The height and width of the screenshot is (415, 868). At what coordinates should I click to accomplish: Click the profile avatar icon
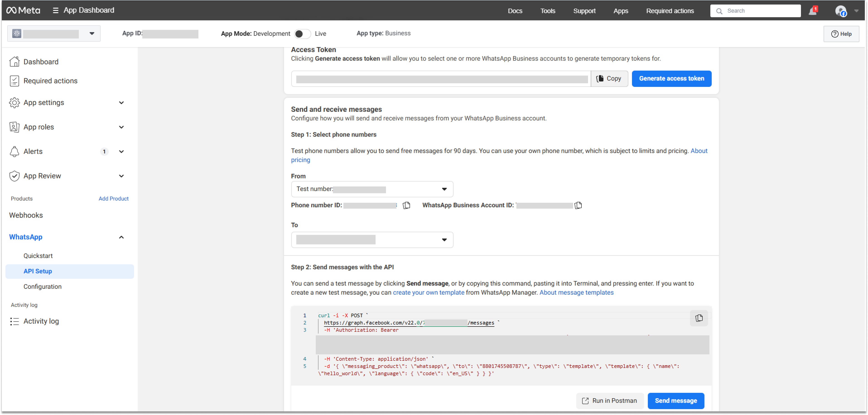841,10
